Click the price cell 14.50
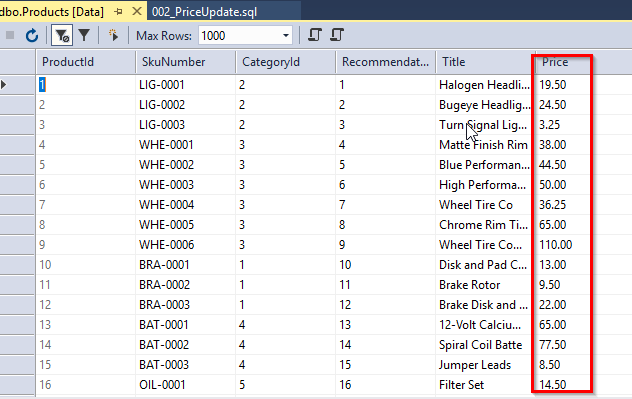 [x=563, y=385]
